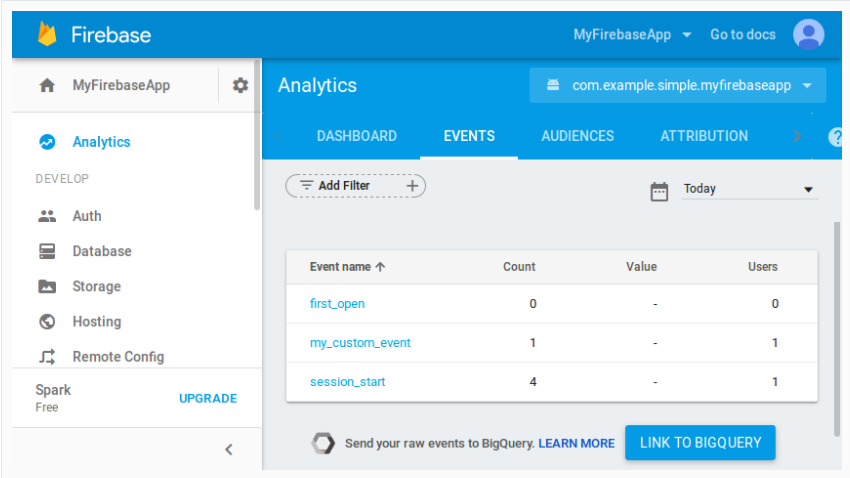Open the MyFirebaseApp project dropdown in header
Viewport: 850px width, 478px height.
click(x=633, y=35)
